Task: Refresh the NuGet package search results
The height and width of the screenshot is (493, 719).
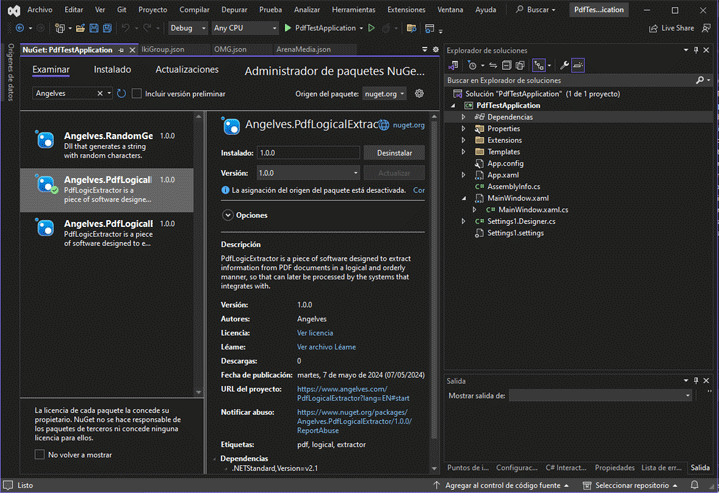Action: coord(122,94)
